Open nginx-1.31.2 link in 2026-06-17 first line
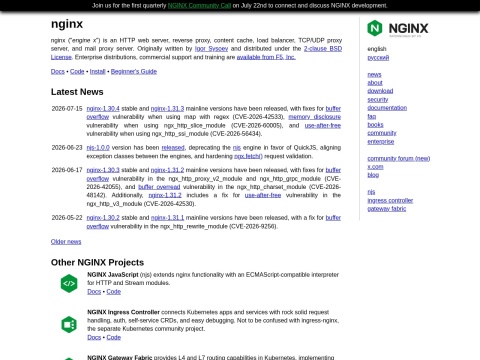This screenshot has height=360, width=480. 167,170
